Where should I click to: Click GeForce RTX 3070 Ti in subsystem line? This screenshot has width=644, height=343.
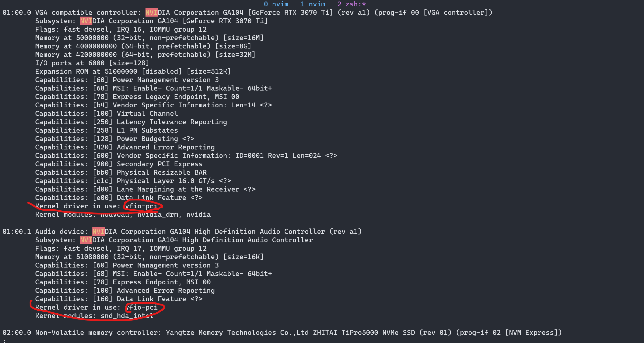(225, 21)
